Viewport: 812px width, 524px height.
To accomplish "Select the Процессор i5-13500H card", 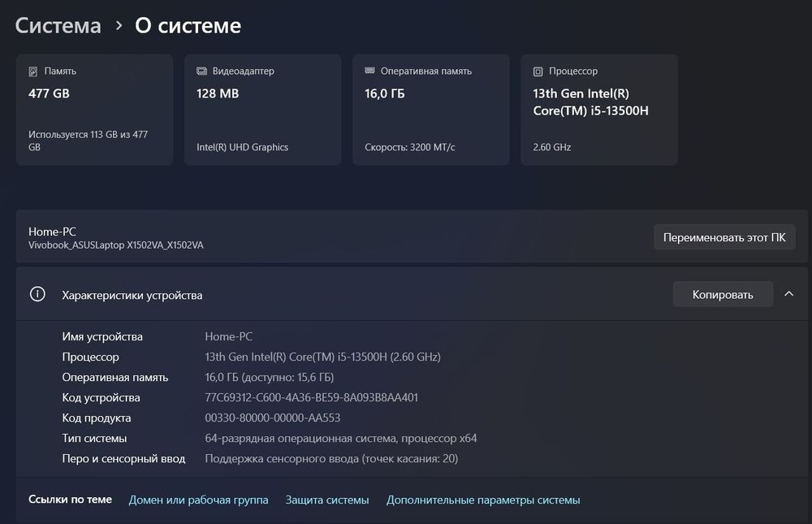I will (x=599, y=110).
